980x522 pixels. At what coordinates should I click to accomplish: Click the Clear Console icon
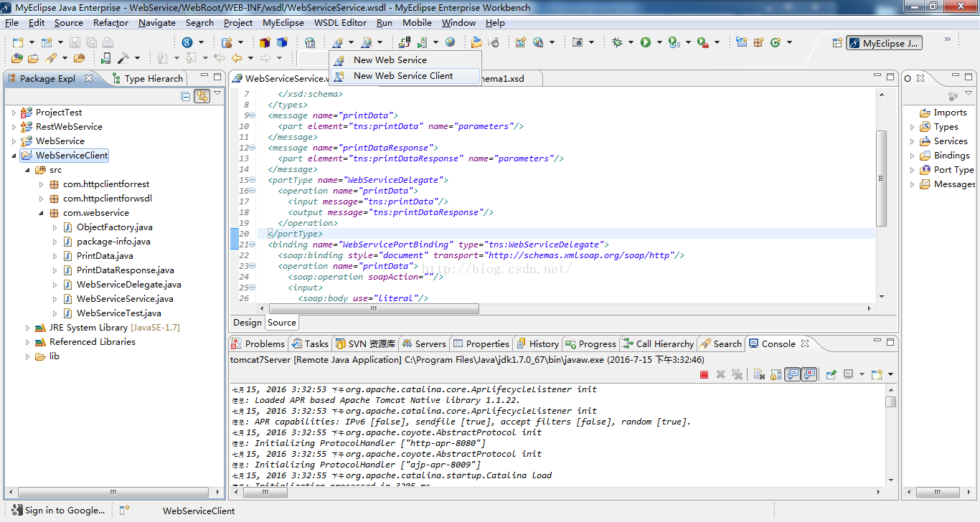point(758,374)
